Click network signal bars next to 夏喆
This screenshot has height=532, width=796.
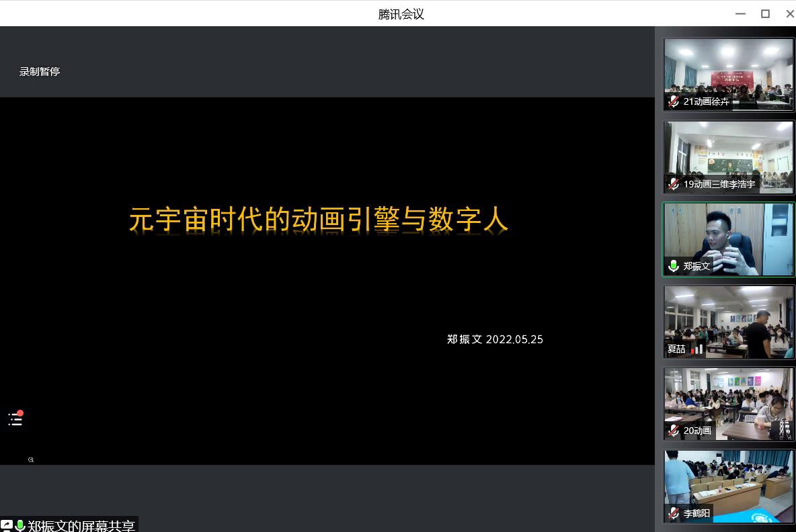696,349
